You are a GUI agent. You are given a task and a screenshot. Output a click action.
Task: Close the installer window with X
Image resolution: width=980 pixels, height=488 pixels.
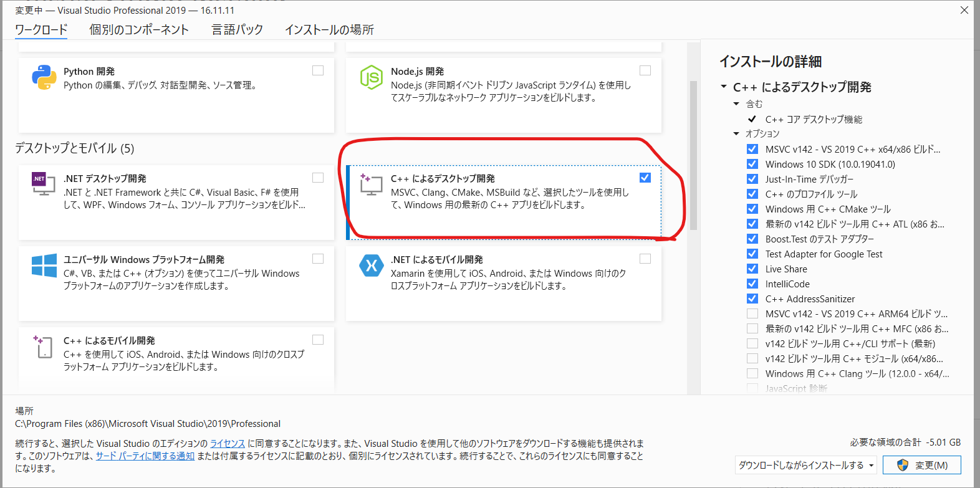point(964,10)
